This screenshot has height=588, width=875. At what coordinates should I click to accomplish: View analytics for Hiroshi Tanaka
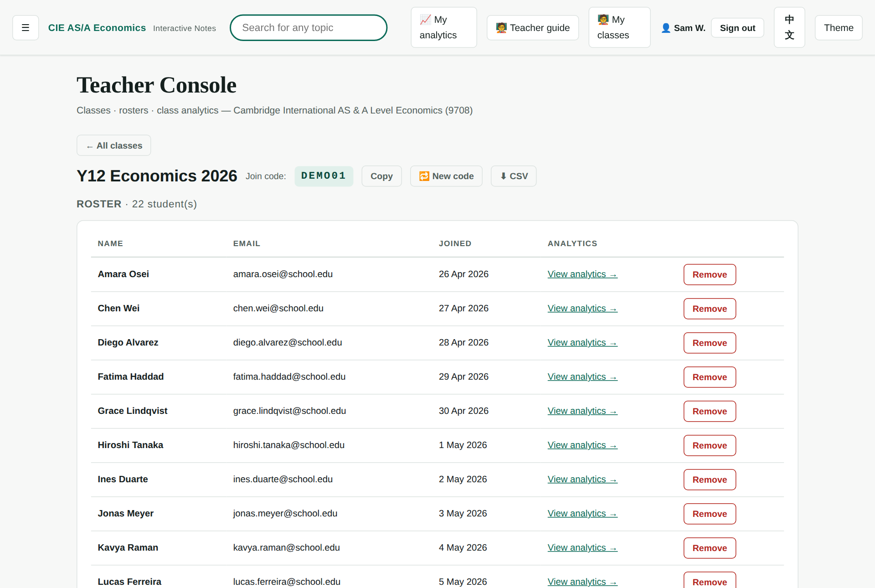point(582,445)
